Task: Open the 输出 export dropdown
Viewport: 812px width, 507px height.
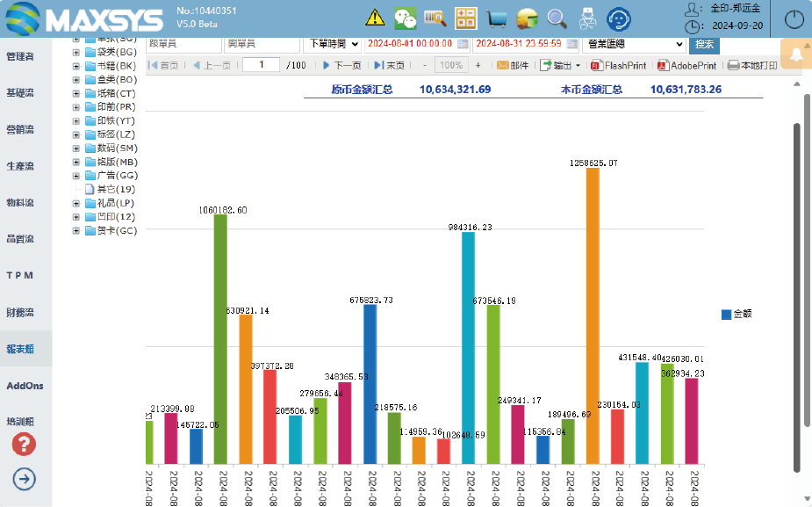Action: tap(560, 65)
